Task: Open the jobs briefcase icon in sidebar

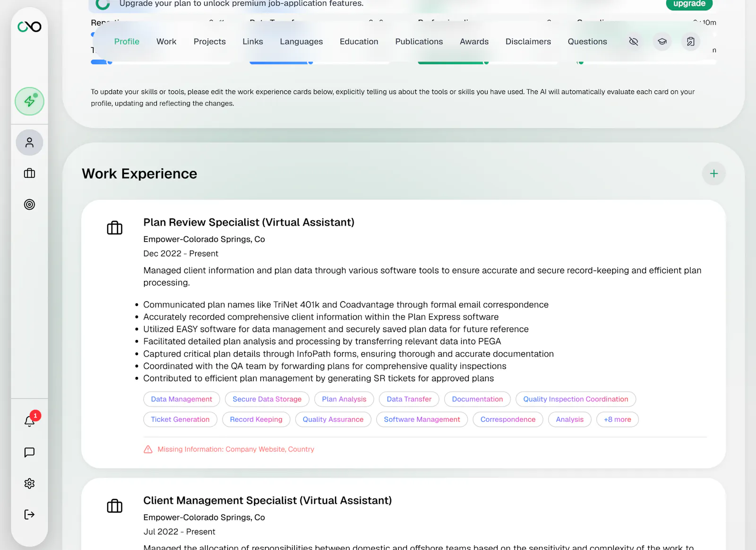Action: pyautogui.click(x=29, y=174)
